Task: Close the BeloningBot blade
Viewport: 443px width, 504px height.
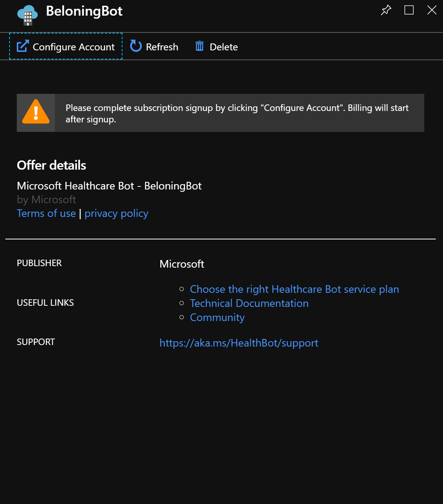Action: (432, 10)
